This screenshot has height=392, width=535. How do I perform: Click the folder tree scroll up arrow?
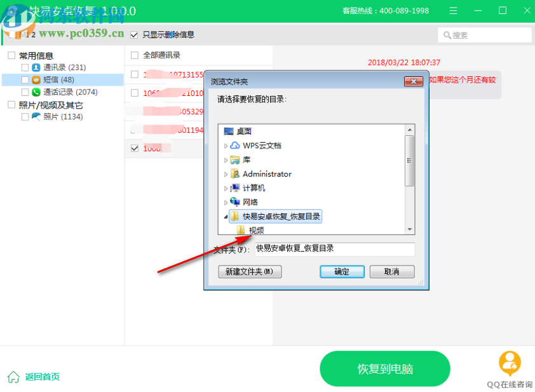(x=410, y=130)
